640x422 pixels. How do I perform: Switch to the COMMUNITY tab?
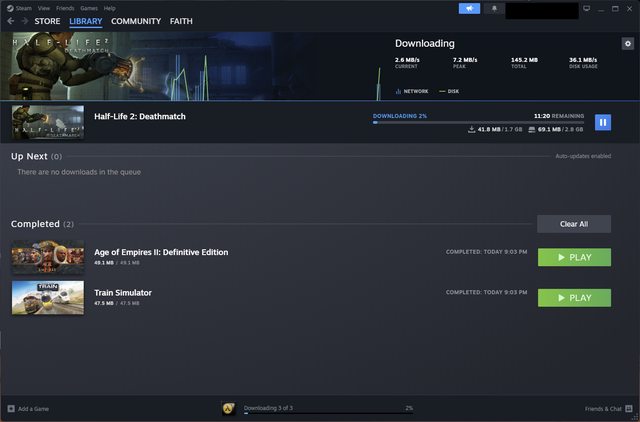(x=135, y=21)
